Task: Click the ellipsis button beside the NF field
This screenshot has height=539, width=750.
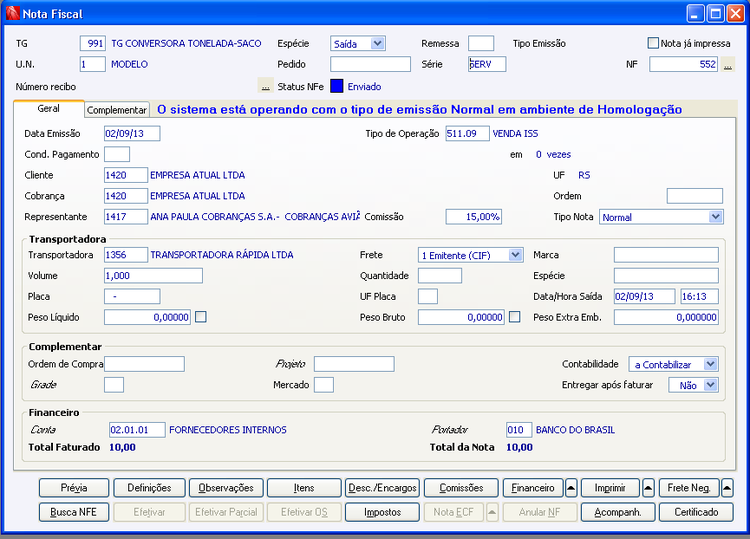Action: (x=728, y=65)
